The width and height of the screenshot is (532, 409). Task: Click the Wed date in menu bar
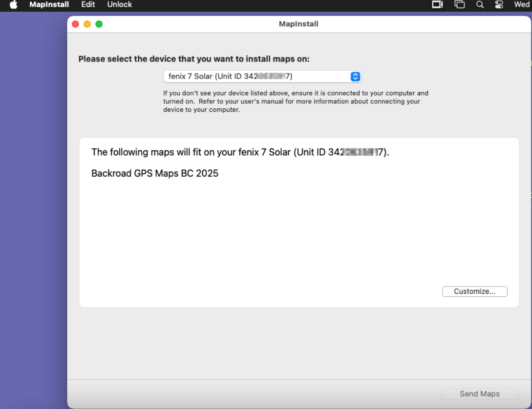click(x=522, y=5)
